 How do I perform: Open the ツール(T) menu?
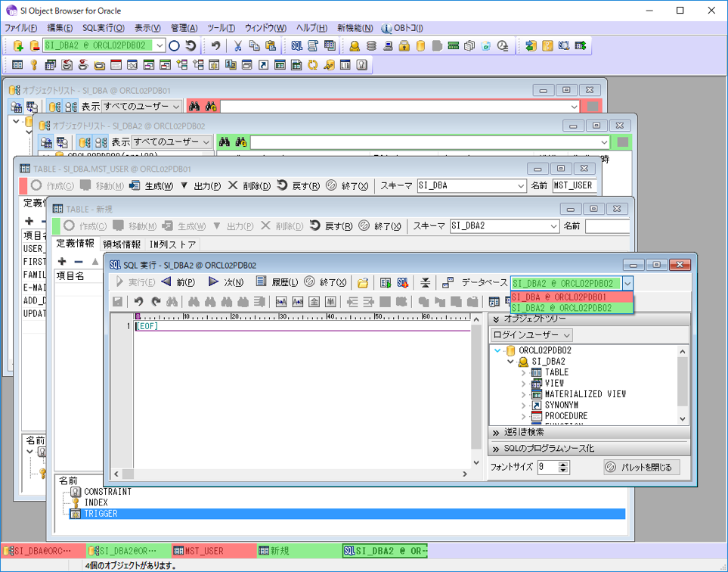[x=221, y=28]
